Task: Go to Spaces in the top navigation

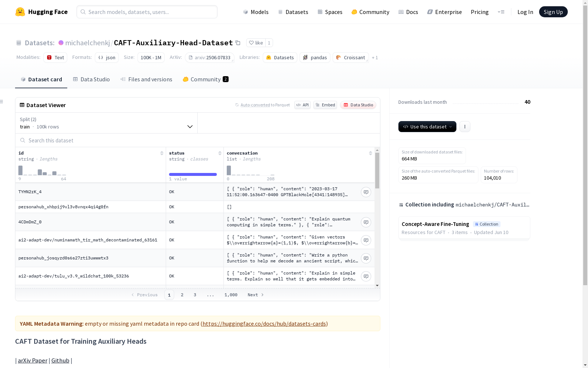Action: tap(330, 12)
